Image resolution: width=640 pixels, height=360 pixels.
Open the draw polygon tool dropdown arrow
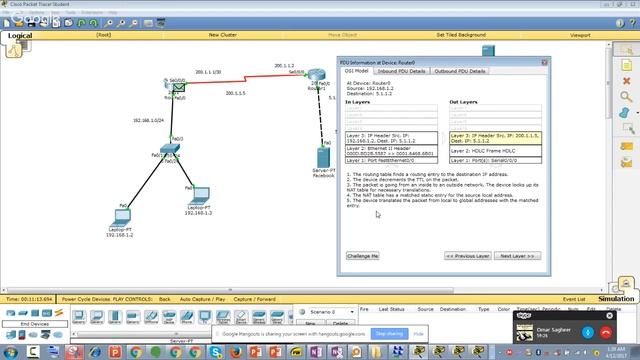[x=637, y=113]
